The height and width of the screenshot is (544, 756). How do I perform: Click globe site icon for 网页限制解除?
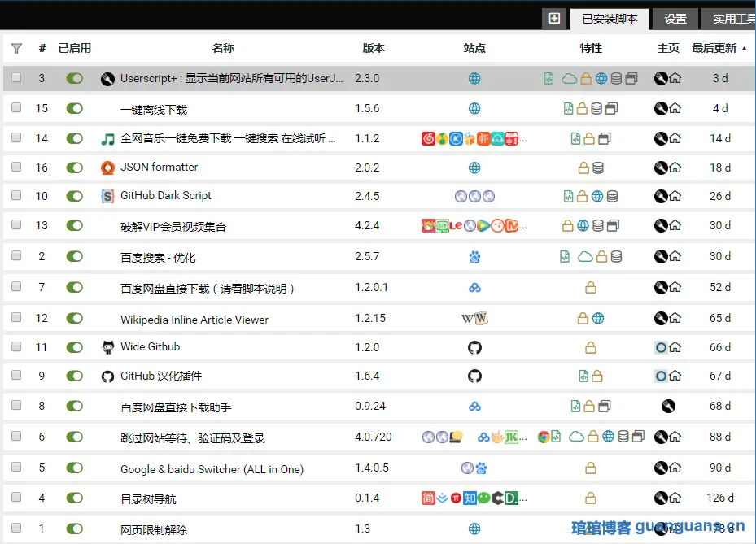coord(474,529)
